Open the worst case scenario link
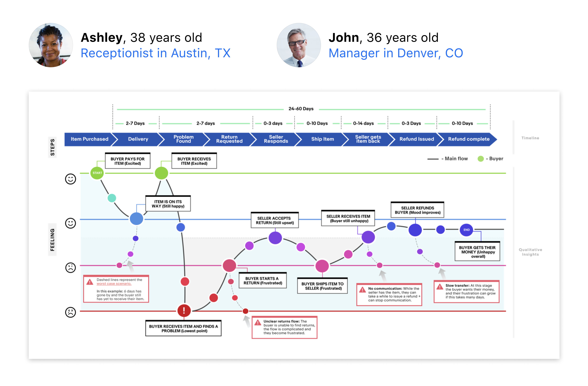The height and width of the screenshot is (386, 588). pyautogui.click(x=114, y=284)
